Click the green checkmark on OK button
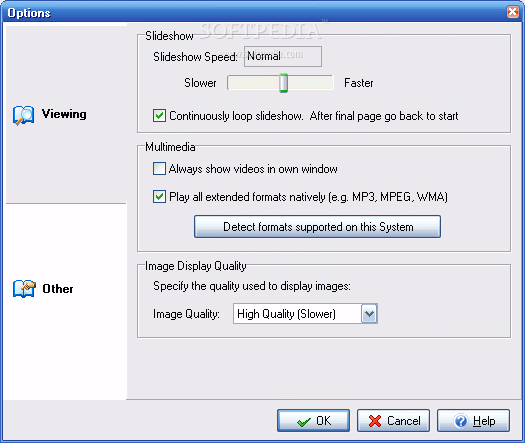The image size is (525, 443). [304, 422]
